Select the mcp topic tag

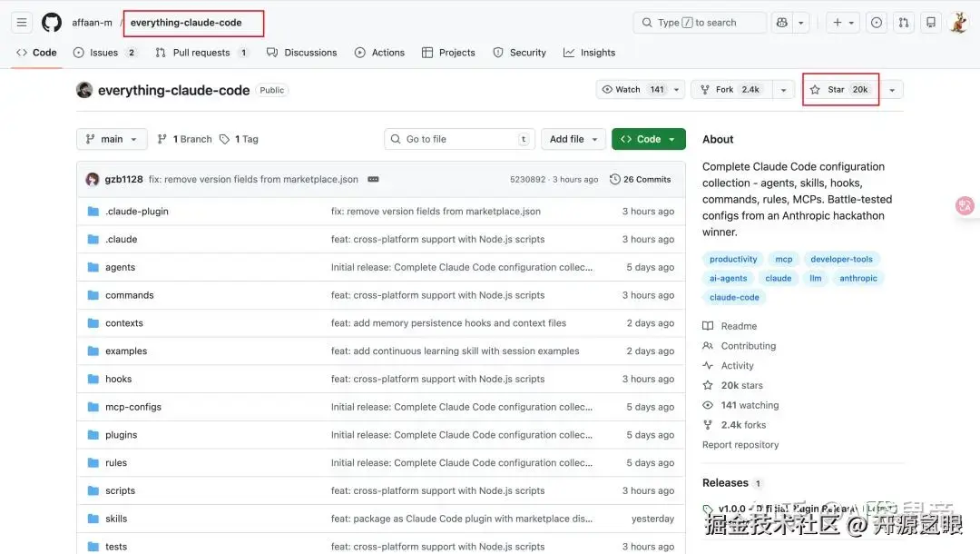(784, 259)
